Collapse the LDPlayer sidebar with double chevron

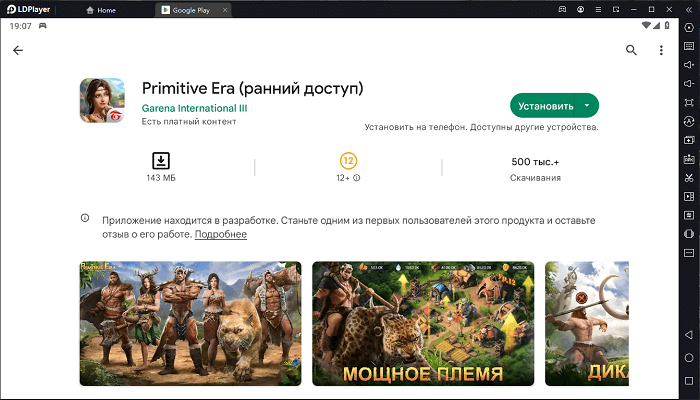point(689,9)
